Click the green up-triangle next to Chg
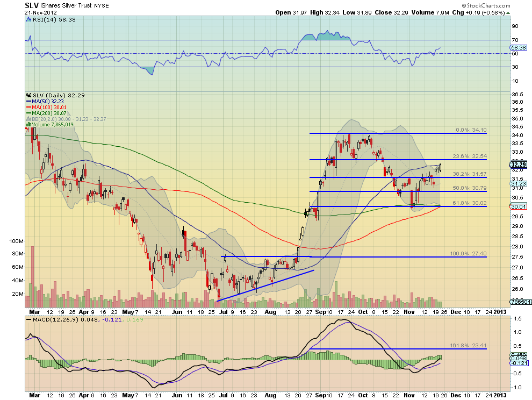The height and width of the screenshot is (400, 532). 508,13
